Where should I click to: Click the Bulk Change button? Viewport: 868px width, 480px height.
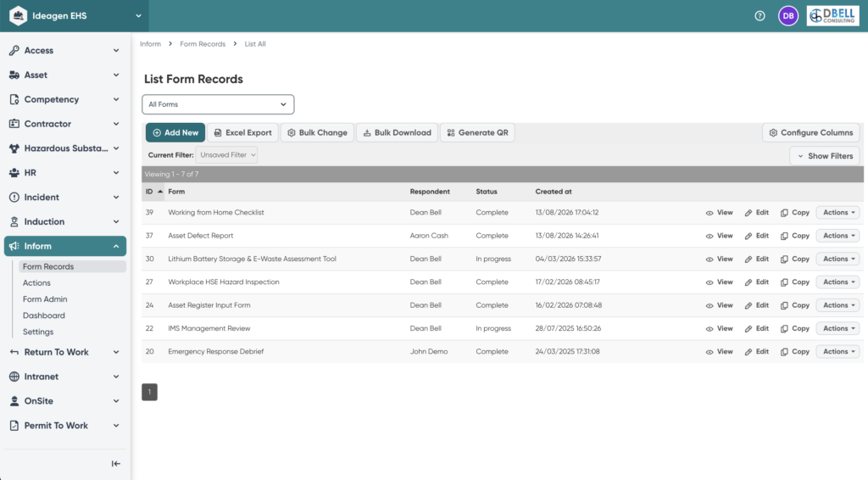click(x=317, y=133)
